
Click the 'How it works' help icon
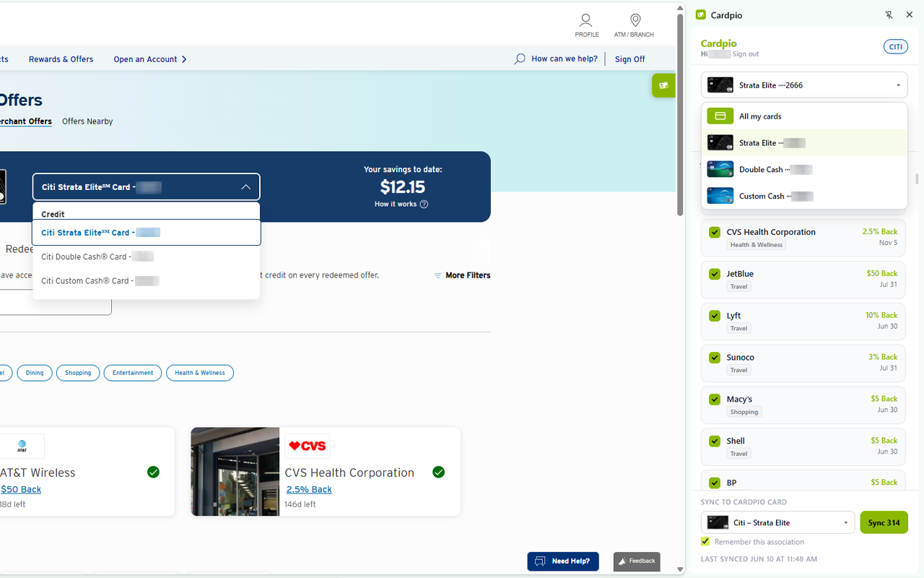point(424,204)
